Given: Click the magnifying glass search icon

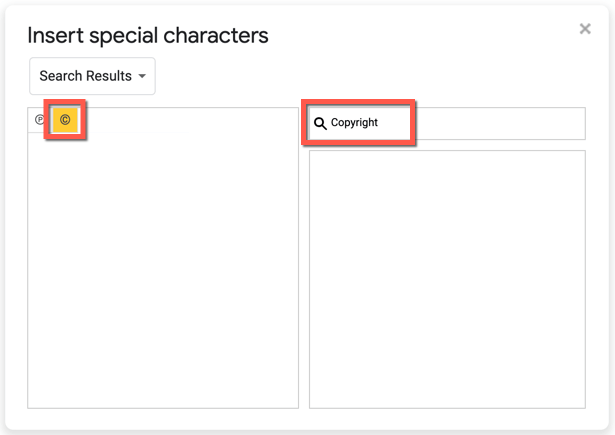Looking at the screenshot, I should click(x=321, y=124).
